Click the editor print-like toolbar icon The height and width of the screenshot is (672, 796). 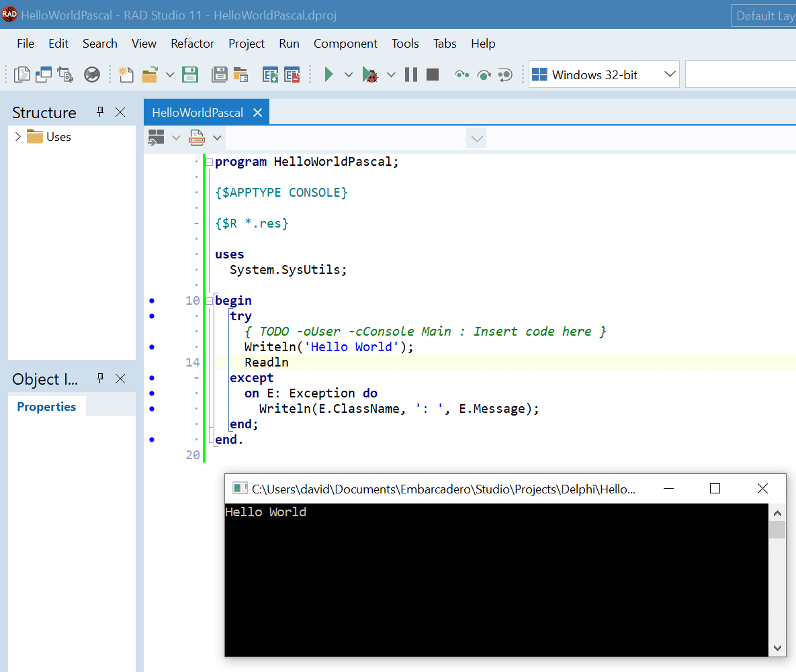[x=197, y=138]
